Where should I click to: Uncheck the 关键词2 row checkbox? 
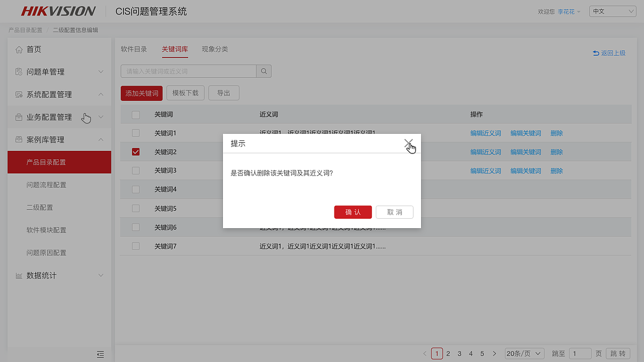(x=135, y=151)
